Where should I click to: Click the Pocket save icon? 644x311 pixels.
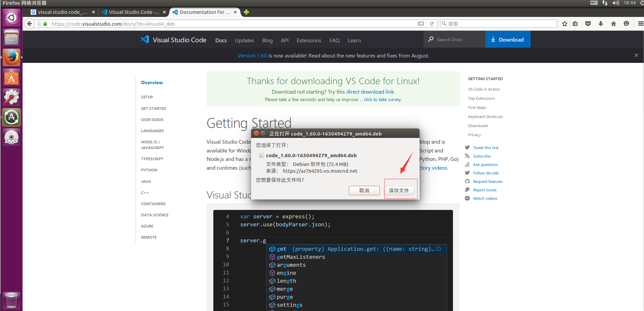[588, 24]
